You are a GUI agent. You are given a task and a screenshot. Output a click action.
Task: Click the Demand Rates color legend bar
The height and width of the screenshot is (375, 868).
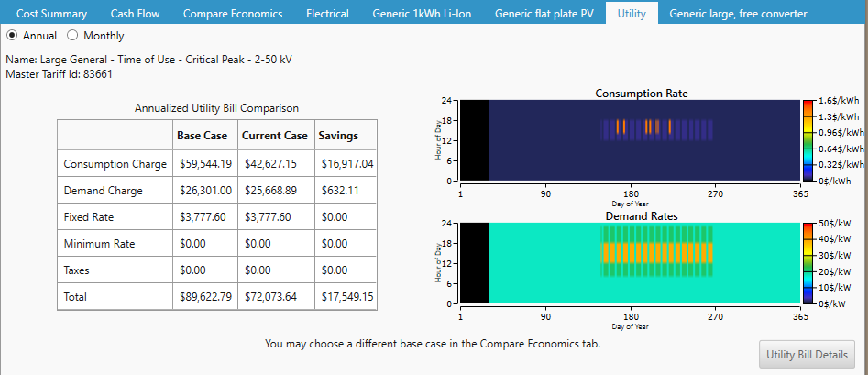[808, 263]
